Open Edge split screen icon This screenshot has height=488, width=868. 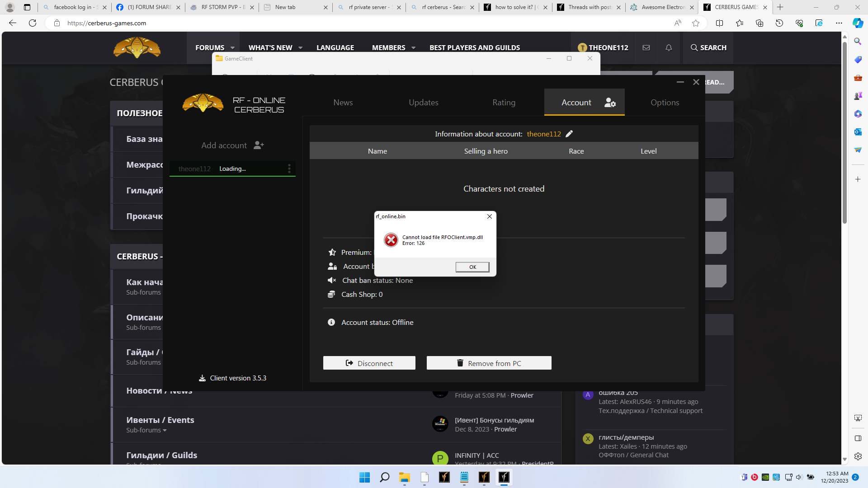pos(719,23)
